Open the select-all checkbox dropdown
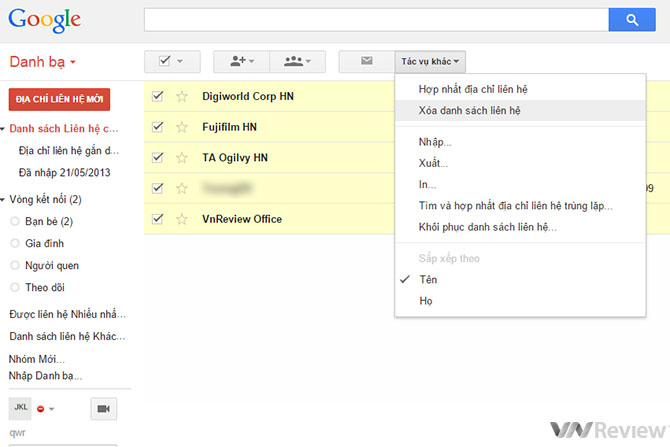670x447 pixels. [x=172, y=61]
